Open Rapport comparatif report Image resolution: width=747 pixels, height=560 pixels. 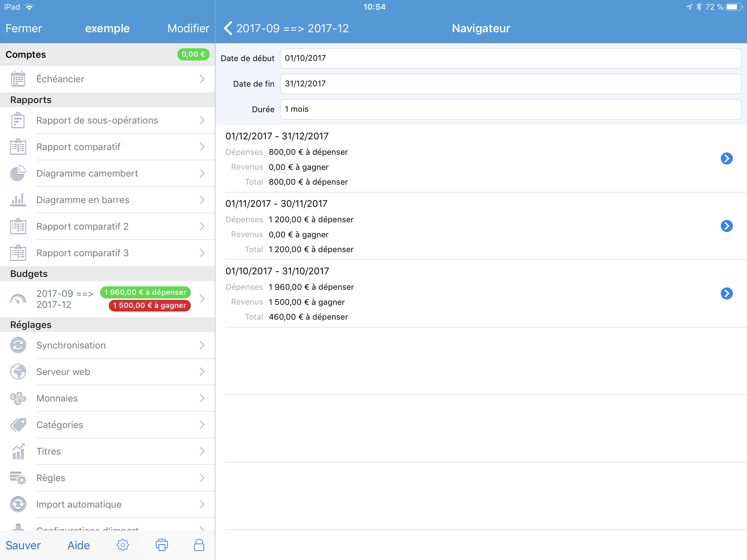pos(107,147)
